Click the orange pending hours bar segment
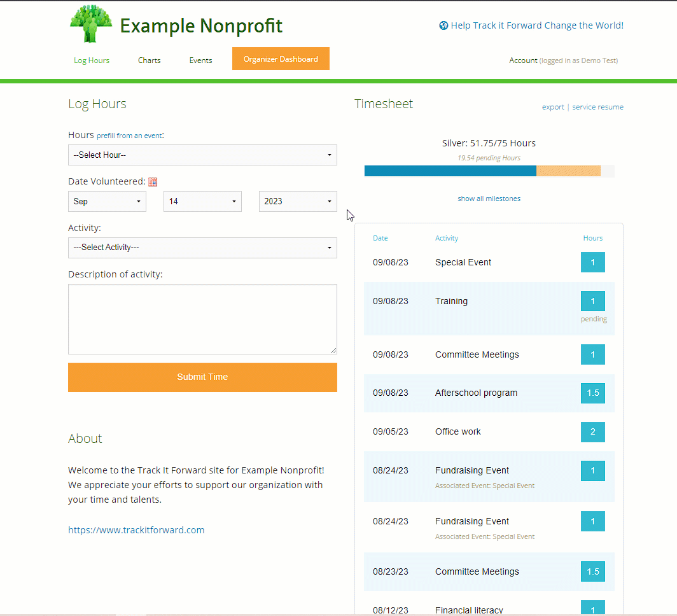This screenshot has height=616, width=677. point(569,171)
